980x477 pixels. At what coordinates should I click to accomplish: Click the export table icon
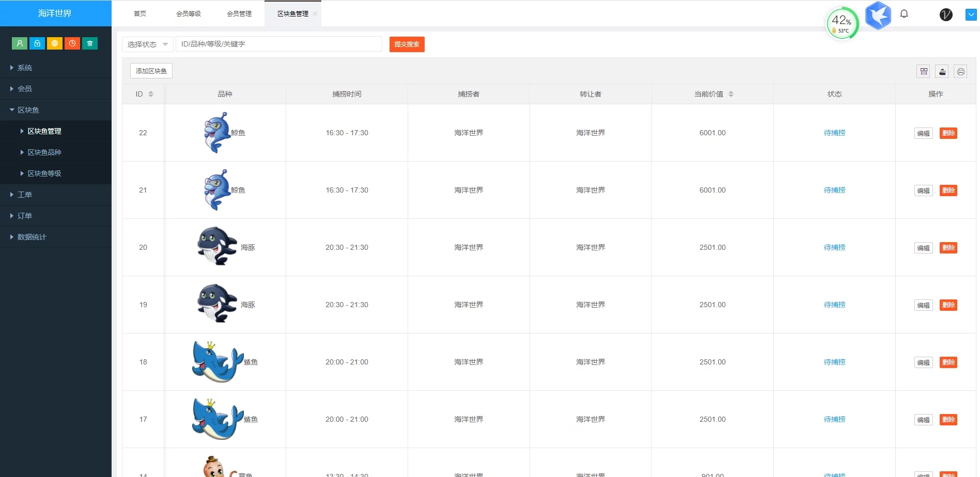[942, 71]
